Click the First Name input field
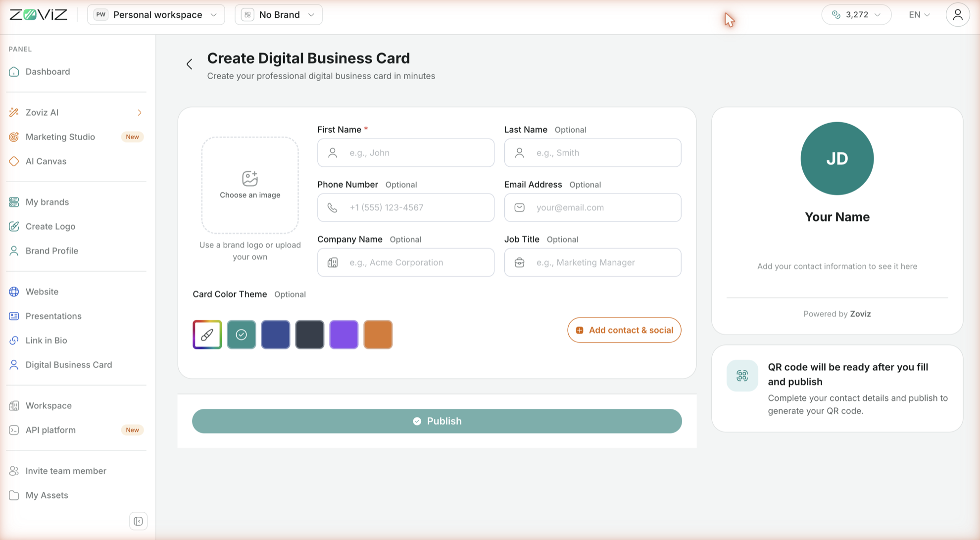The image size is (980, 540). 406,152
